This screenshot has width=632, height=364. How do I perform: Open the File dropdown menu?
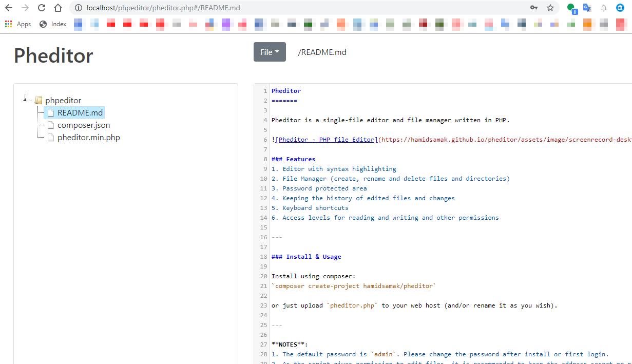[270, 52]
